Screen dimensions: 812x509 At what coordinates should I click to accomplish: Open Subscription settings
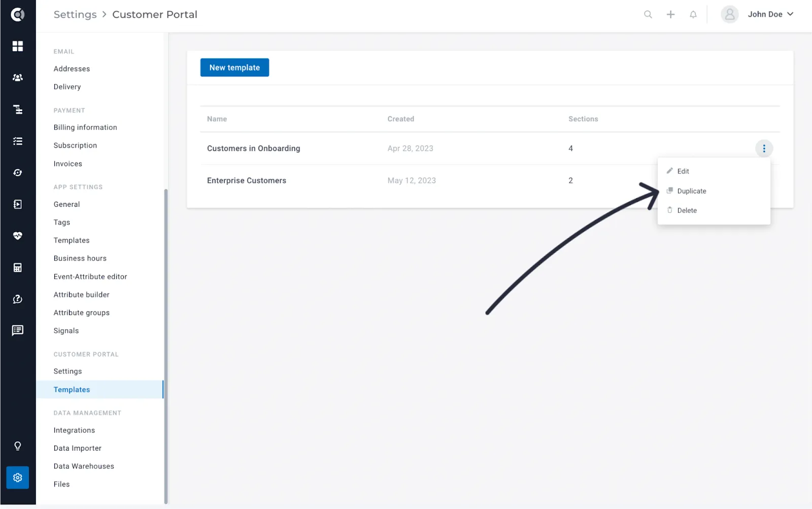(x=75, y=145)
